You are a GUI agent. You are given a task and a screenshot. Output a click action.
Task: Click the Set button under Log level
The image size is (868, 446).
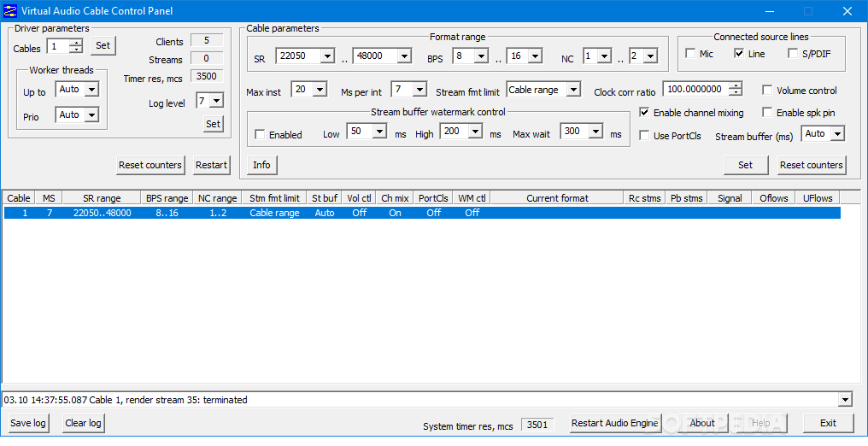tap(213, 124)
